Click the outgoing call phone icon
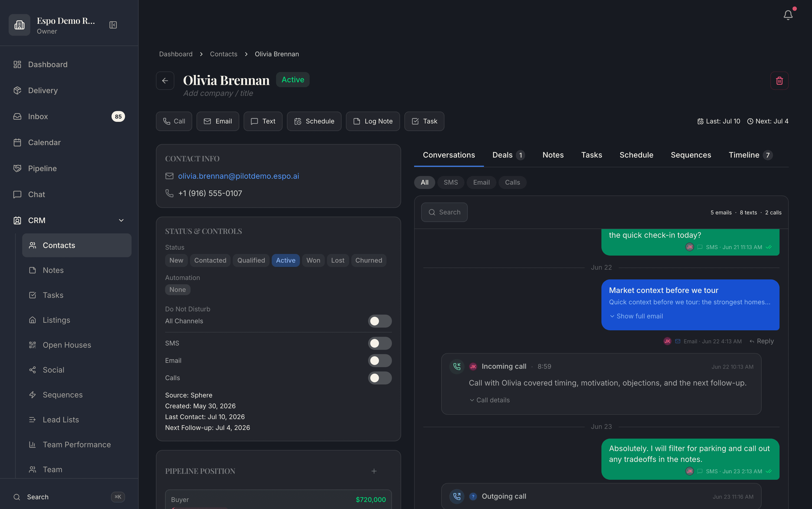The height and width of the screenshot is (509, 812). point(457,496)
